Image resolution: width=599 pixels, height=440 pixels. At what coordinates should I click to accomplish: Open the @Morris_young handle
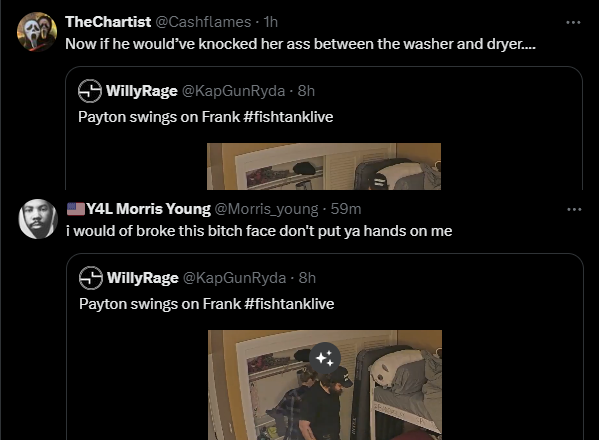(x=266, y=209)
